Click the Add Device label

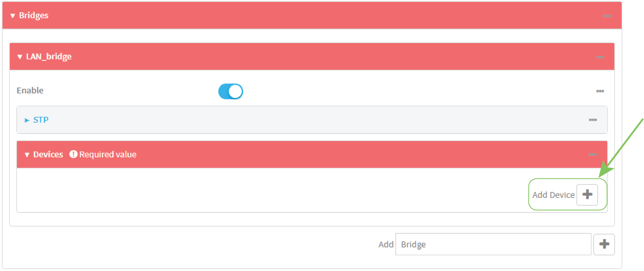coord(553,195)
